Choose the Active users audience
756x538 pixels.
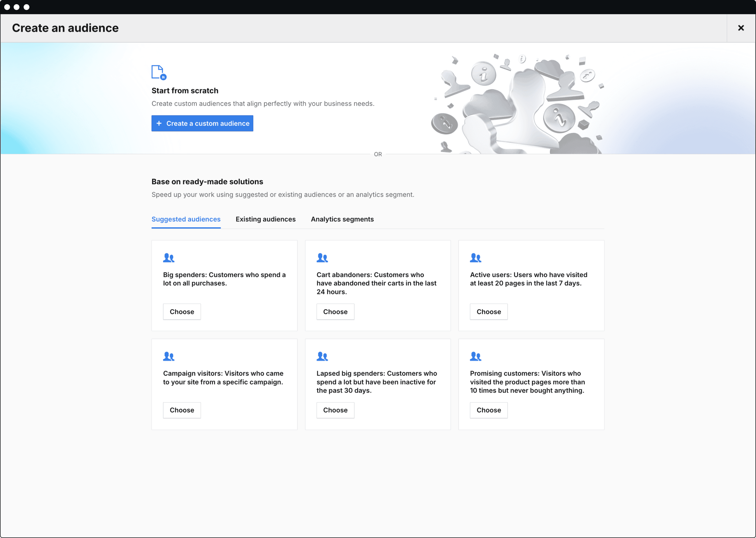[489, 311]
